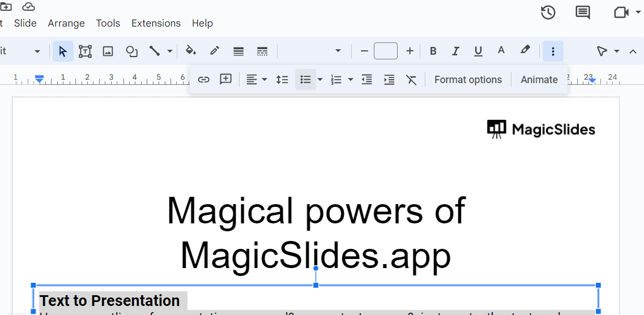The image size is (644, 315).
Task: Open the comments panel icon
Action: coord(582,12)
